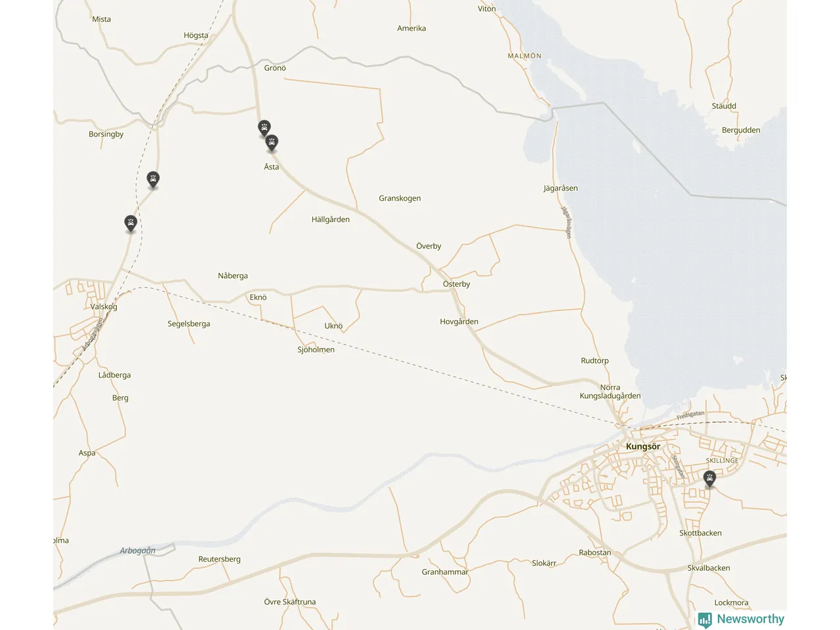840x630 pixels.
Task: Click the Valskog place label
Action: click(104, 306)
